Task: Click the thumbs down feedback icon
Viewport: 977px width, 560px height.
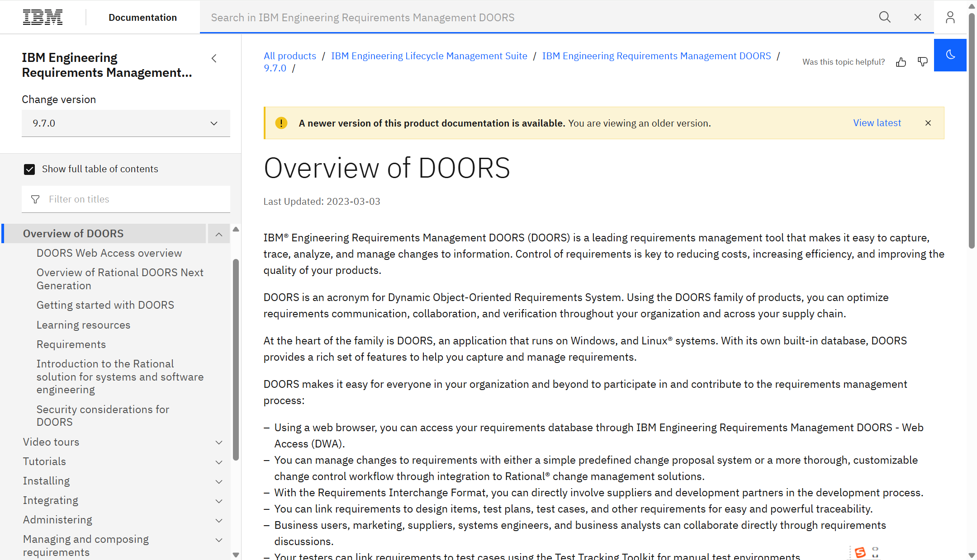Action: 922,62
